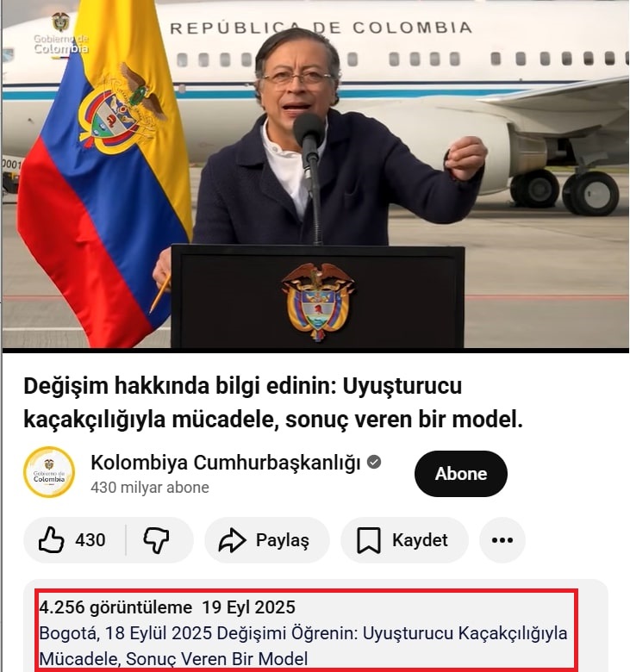
Task: Click the thumbs down dislike icon
Action: (x=156, y=540)
